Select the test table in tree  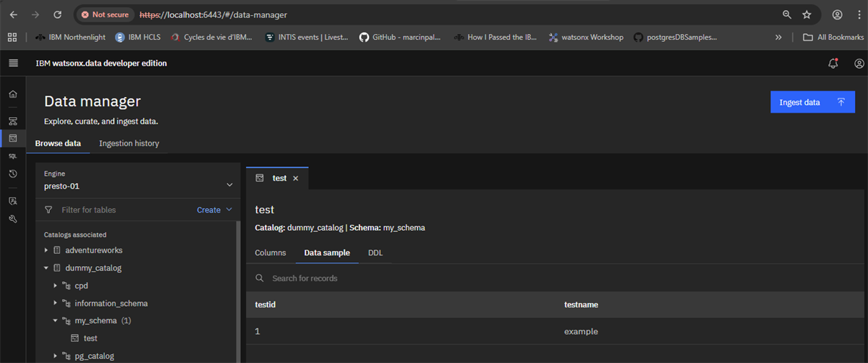tap(90, 338)
